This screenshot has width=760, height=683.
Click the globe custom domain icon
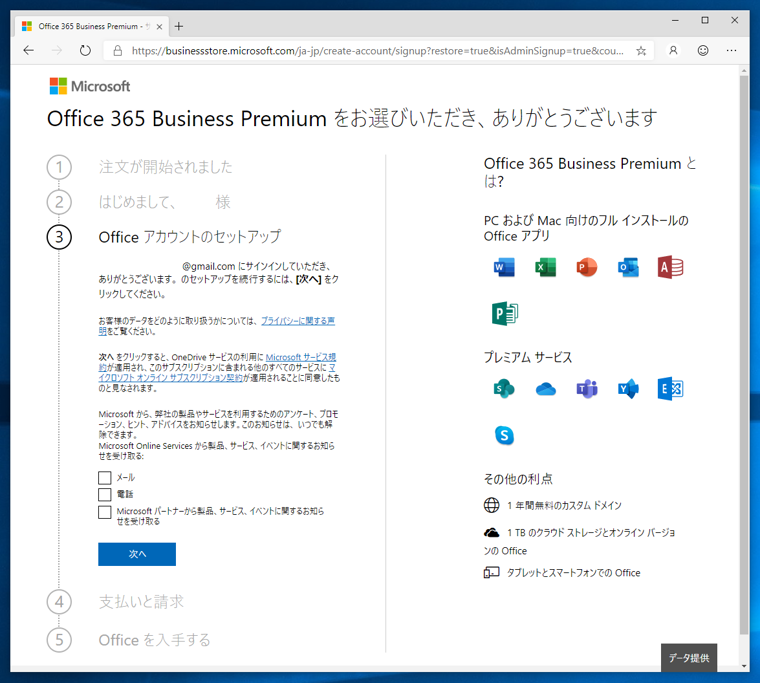(x=491, y=505)
